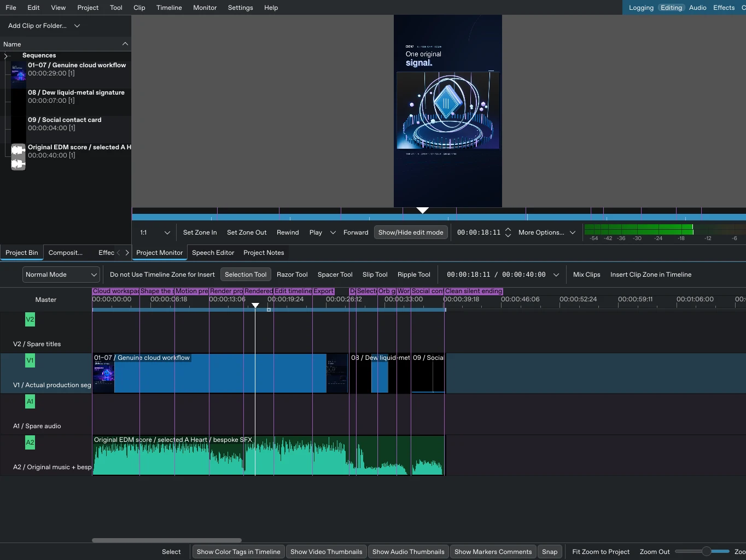Select the Original EDM score audio timeline clip
The width and height of the screenshot is (746, 560).
tap(269, 456)
